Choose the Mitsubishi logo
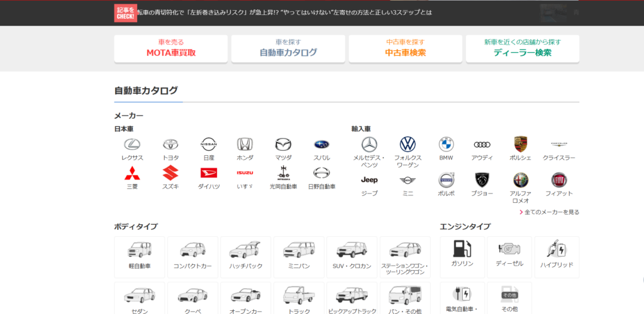Image resolution: width=644 pixels, height=314 pixels. click(x=132, y=173)
